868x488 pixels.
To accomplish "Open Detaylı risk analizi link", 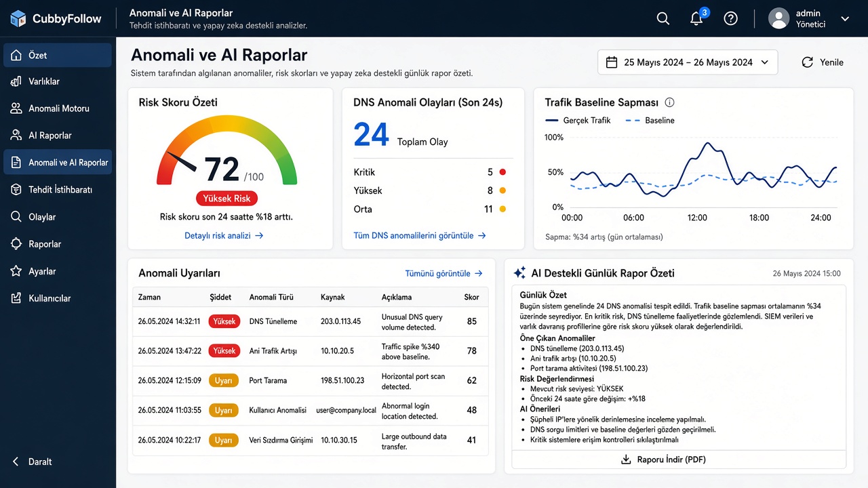I will [224, 236].
